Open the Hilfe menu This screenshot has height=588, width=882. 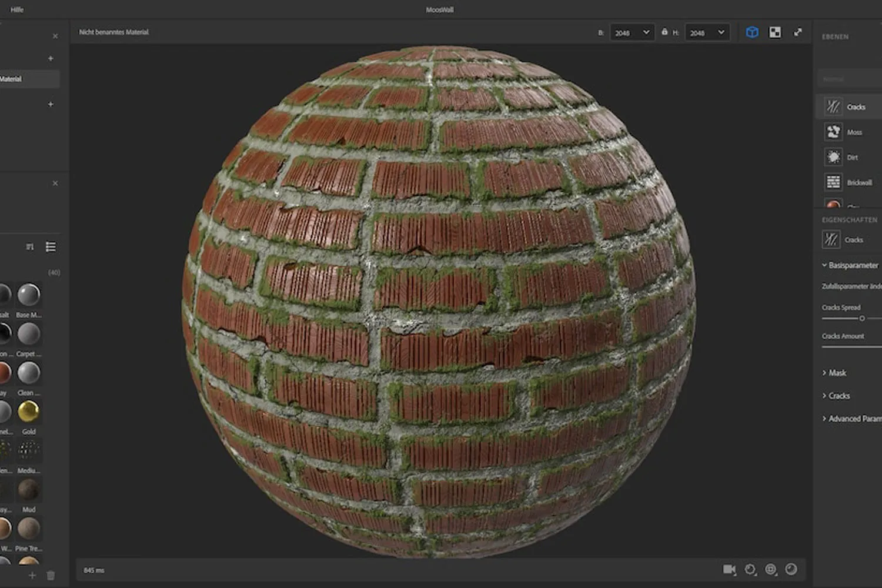(x=15, y=9)
